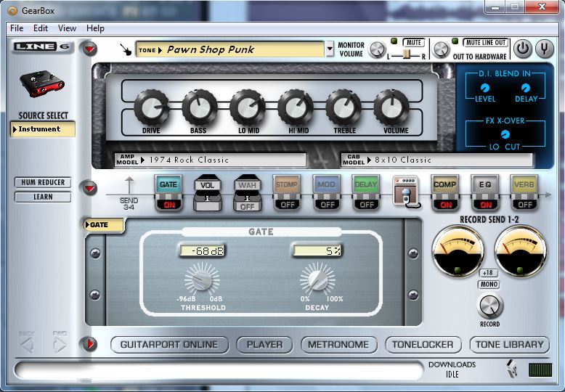
Task: Click the Decay value field 5%
Action: 317,250
